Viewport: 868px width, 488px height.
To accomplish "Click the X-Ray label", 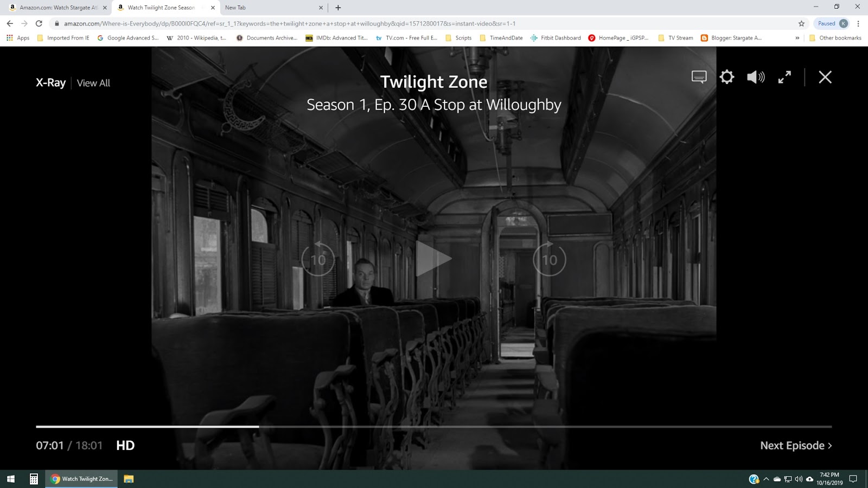I will coord(50,83).
